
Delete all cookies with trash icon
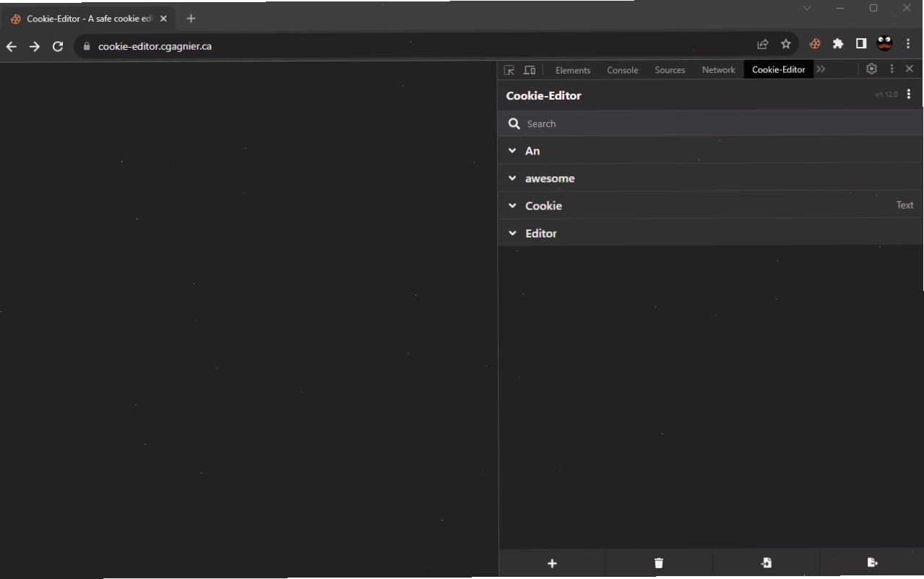(659, 563)
